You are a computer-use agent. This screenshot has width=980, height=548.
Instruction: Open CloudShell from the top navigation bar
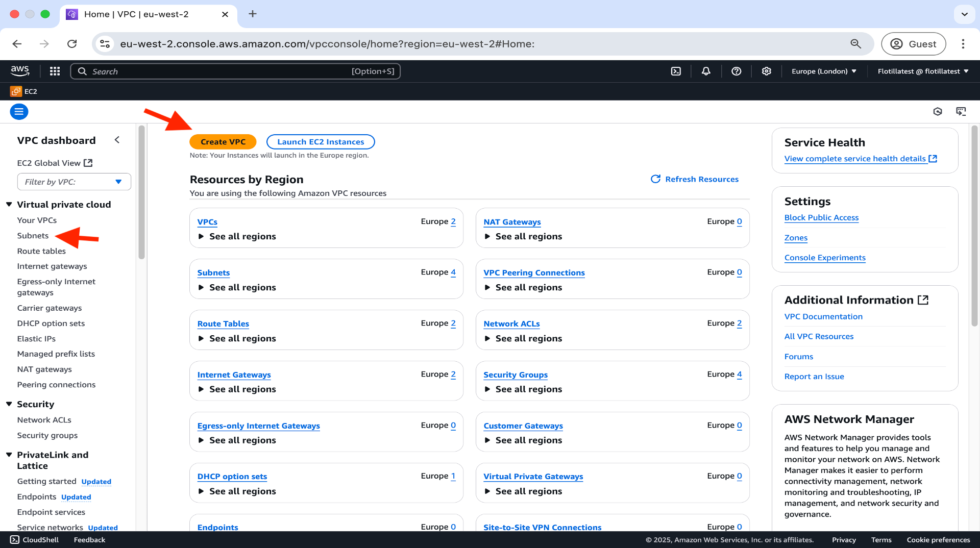(676, 71)
